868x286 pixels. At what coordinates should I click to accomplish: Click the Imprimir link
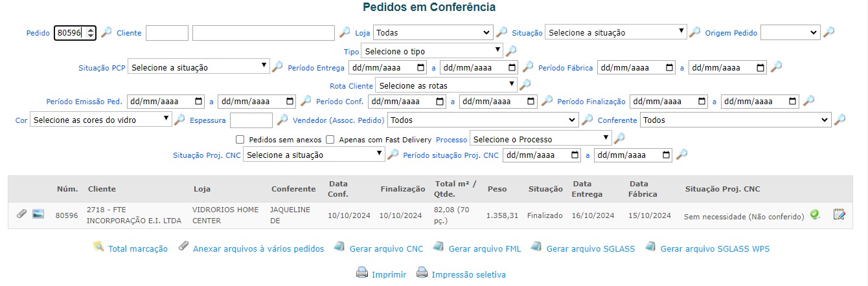pyautogui.click(x=389, y=274)
